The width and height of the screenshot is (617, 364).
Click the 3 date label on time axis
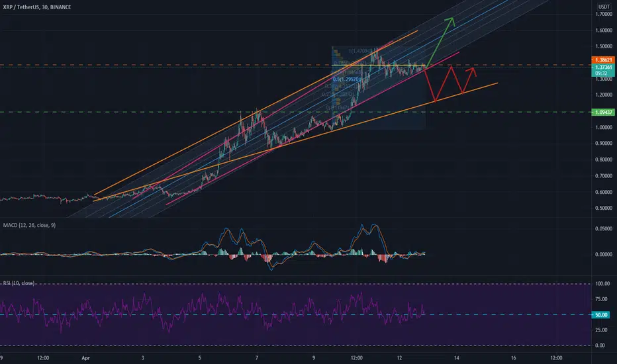142,358
